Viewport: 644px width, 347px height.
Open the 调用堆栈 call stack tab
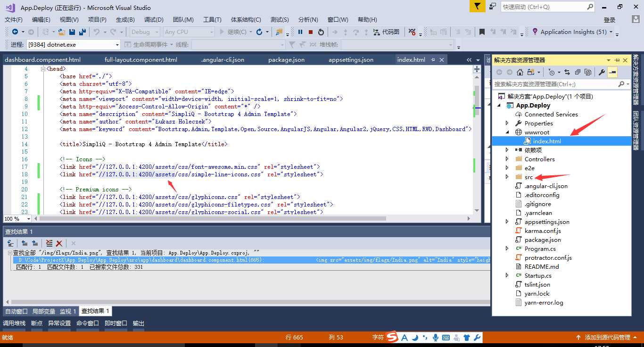click(x=14, y=323)
